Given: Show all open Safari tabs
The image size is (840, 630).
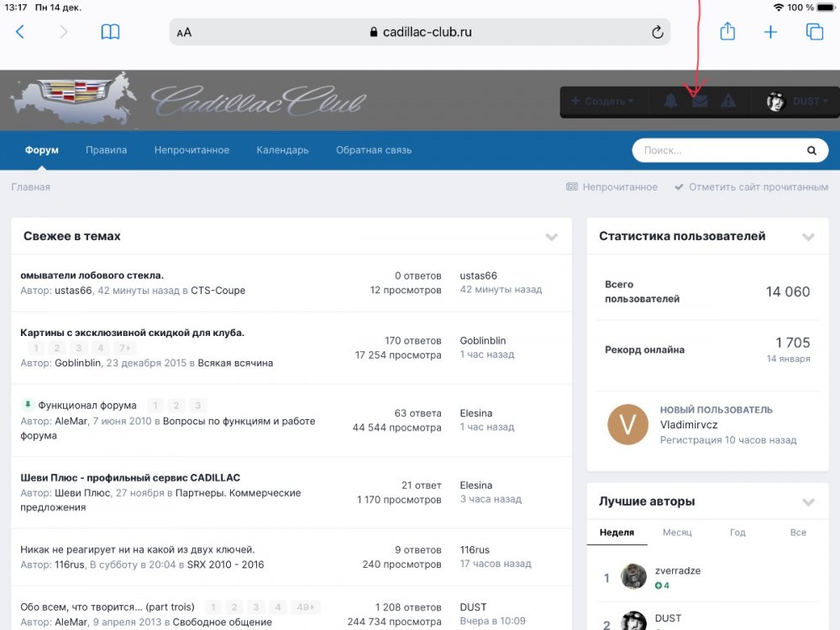Looking at the screenshot, I should [x=814, y=32].
